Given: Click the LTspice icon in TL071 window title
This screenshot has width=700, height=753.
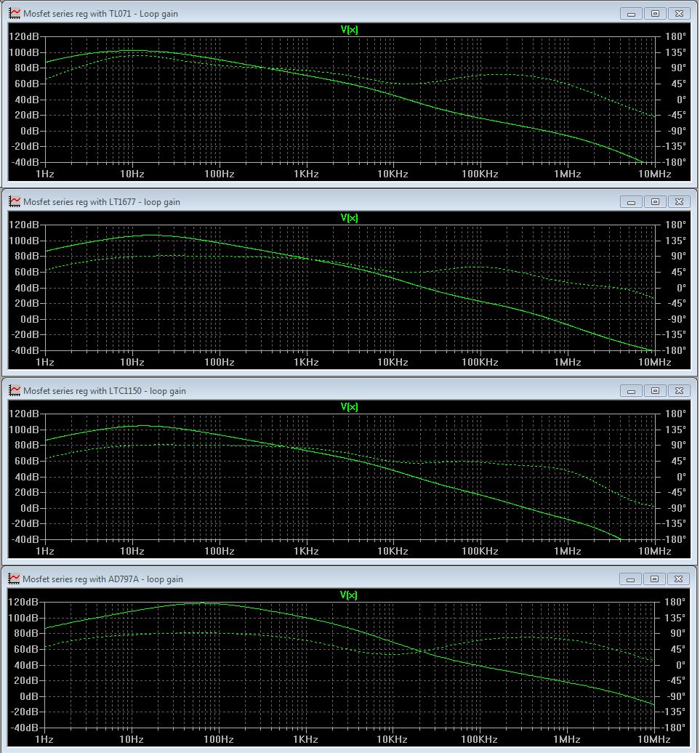Looking at the screenshot, I should tap(15, 13).
